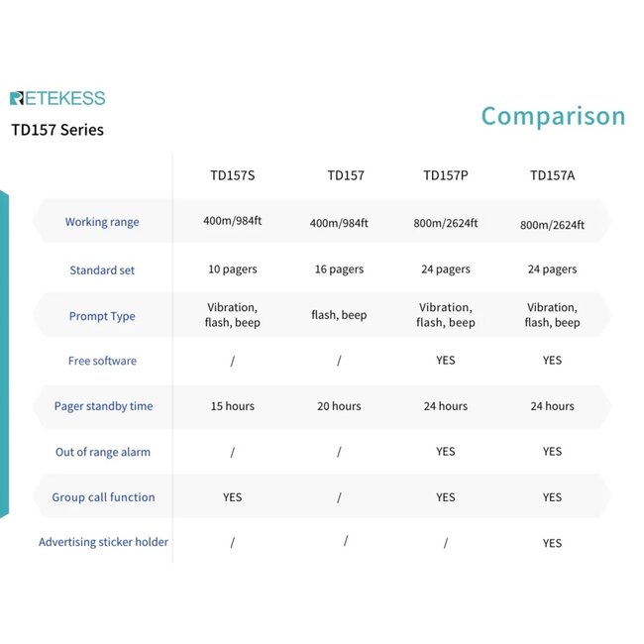
Task: Choose the TD157A column header
Action: click(552, 175)
